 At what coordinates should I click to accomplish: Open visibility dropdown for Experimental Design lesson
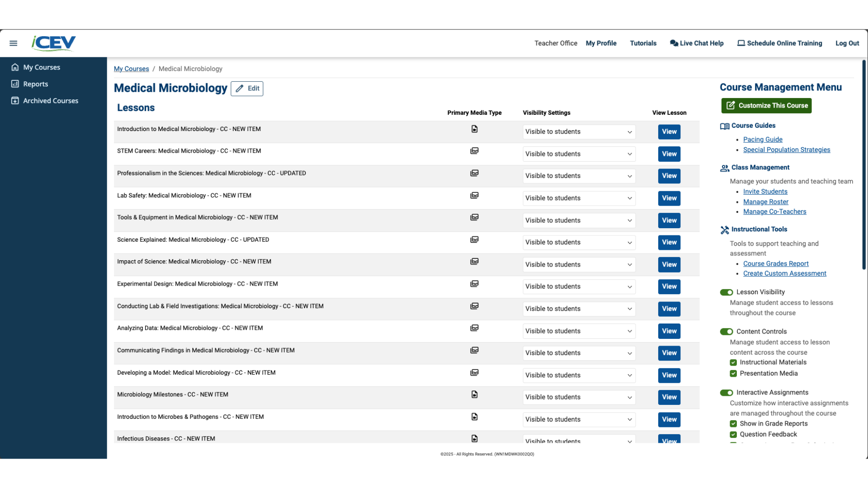point(579,286)
